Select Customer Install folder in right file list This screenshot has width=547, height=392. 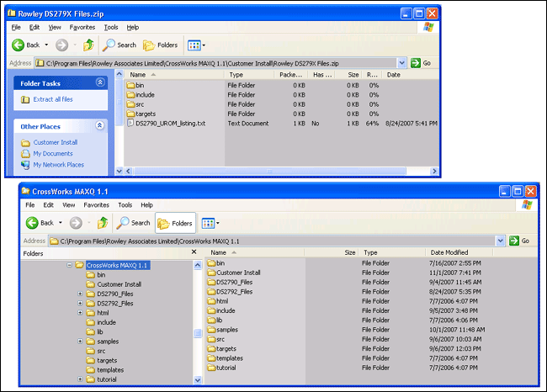(x=234, y=273)
